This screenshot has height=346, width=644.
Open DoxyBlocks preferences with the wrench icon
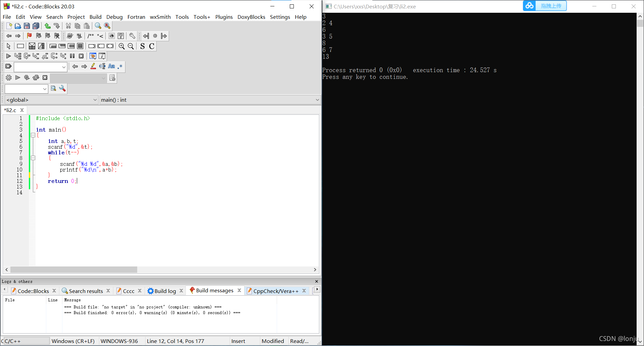point(132,36)
